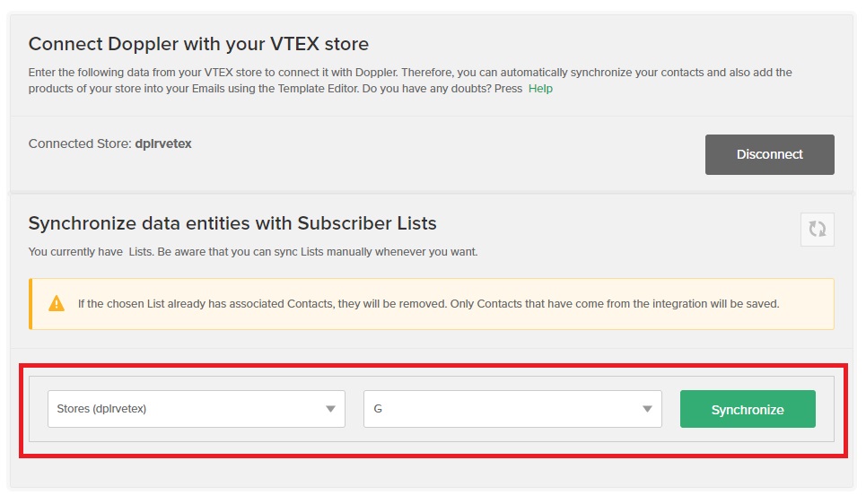Open the subscriber list dropdown showing G
This screenshot has width=866, height=504.
pyautogui.click(x=512, y=409)
